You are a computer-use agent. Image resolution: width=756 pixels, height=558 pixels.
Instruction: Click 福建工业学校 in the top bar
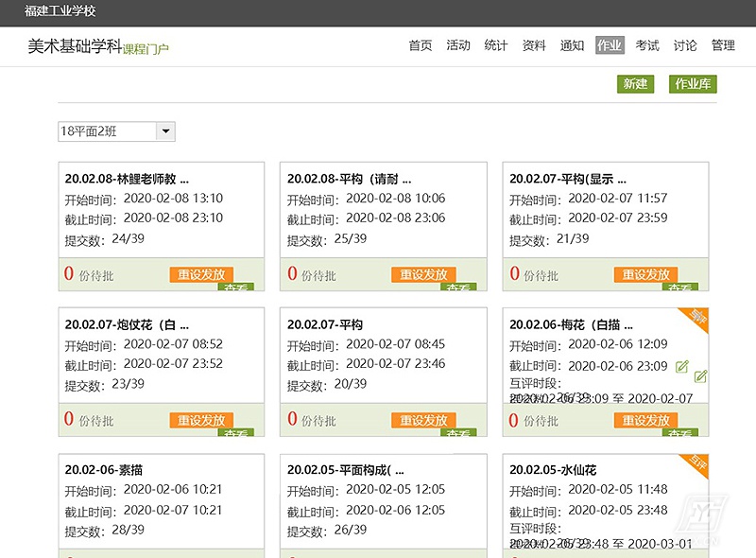click(x=60, y=11)
